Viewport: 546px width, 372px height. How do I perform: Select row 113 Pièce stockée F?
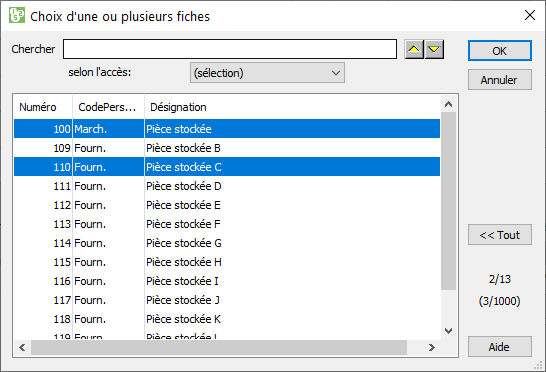coord(227,224)
